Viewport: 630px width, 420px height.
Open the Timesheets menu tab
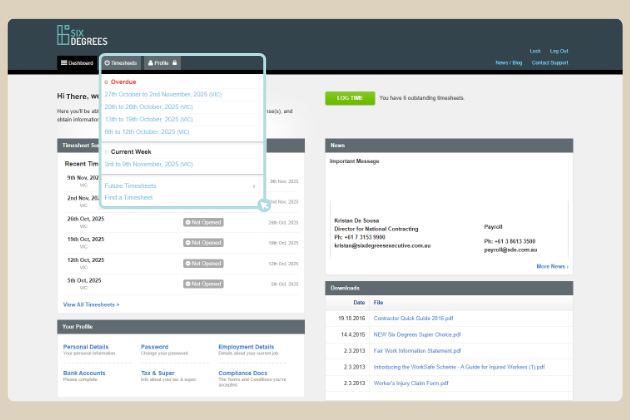tap(121, 63)
